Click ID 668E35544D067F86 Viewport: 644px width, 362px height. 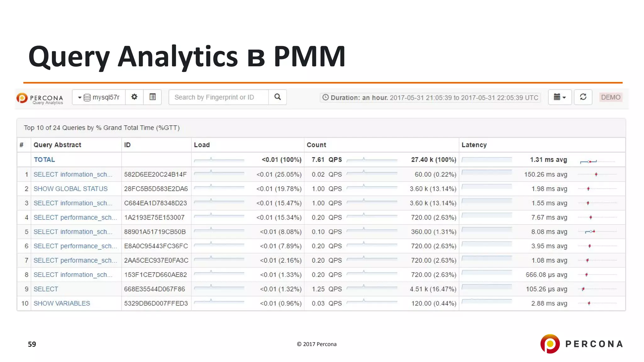click(x=154, y=289)
